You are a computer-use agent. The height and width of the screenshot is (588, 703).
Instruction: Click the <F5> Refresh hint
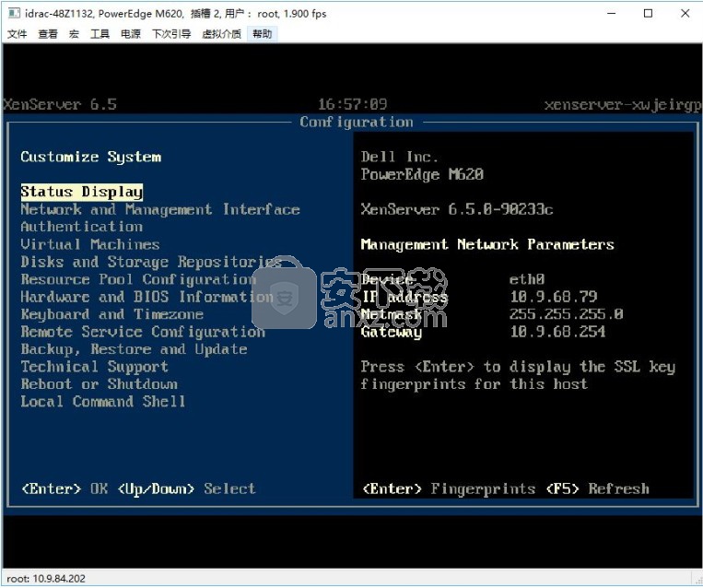pyautogui.click(x=598, y=488)
